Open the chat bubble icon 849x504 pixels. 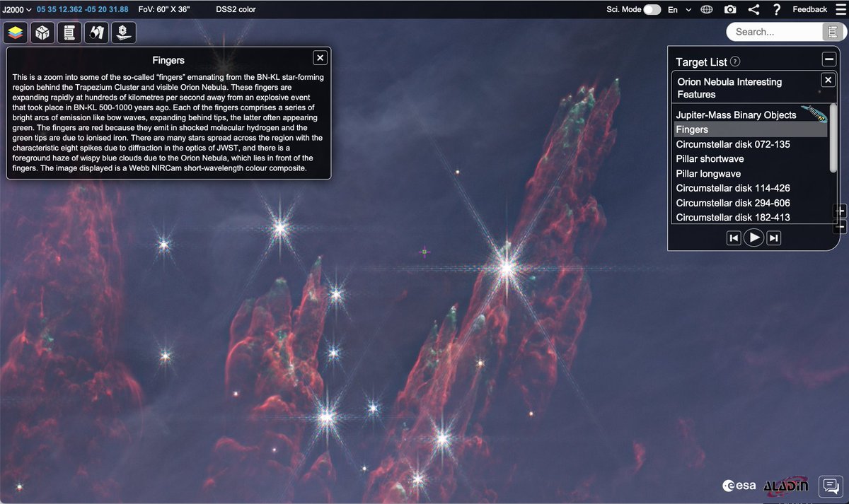point(829,486)
